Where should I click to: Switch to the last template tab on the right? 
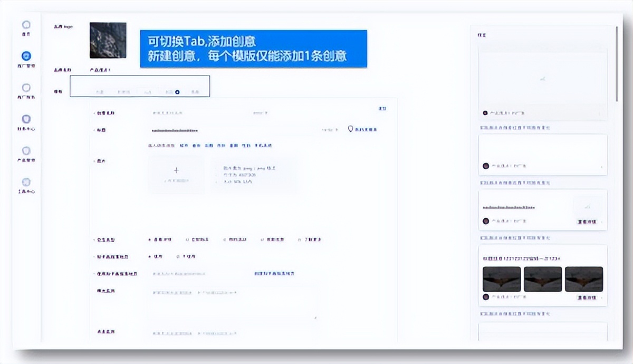(x=195, y=91)
